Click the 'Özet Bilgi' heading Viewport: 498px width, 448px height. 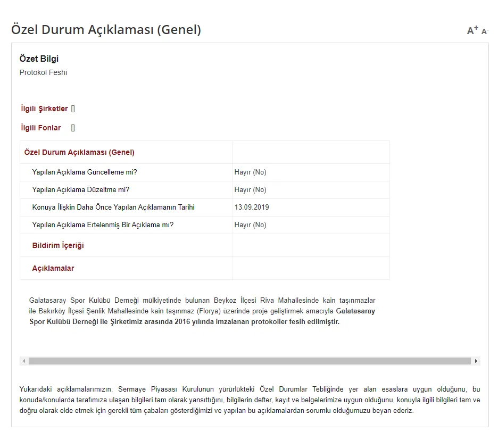click(39, 59)
